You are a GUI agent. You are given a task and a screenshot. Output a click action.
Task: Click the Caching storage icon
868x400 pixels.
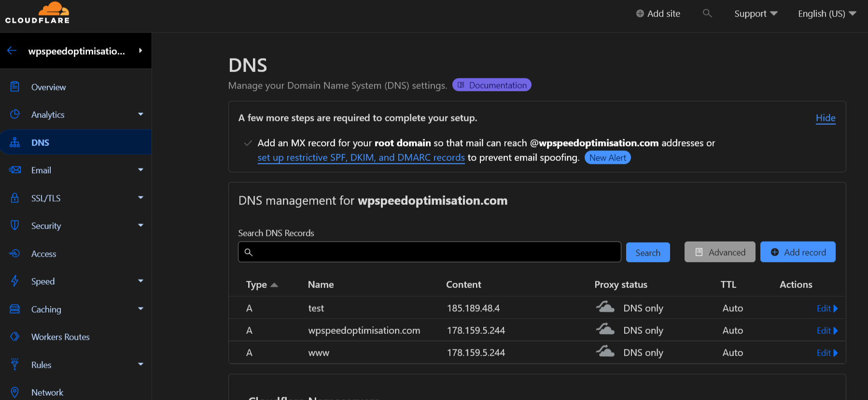[15, 309]
